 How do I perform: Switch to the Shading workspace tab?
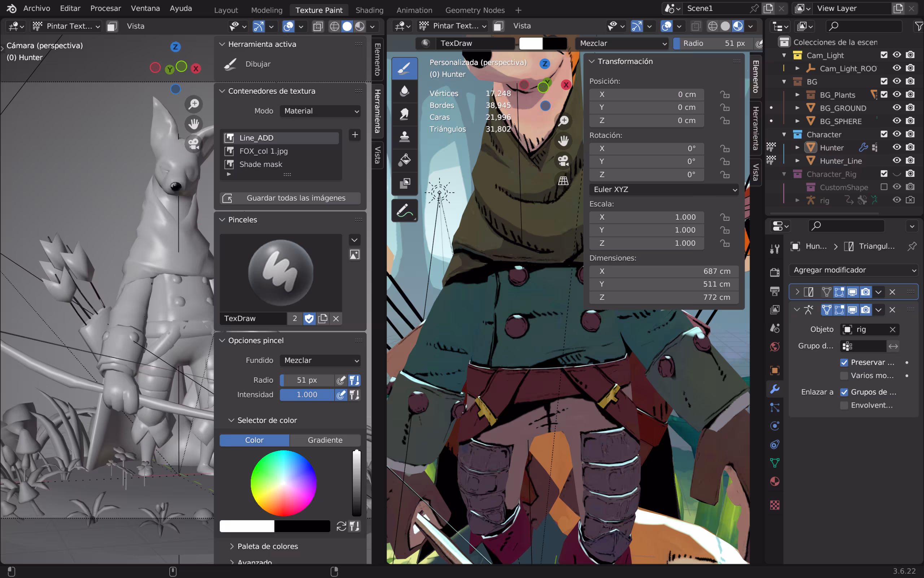pos(370,10)
